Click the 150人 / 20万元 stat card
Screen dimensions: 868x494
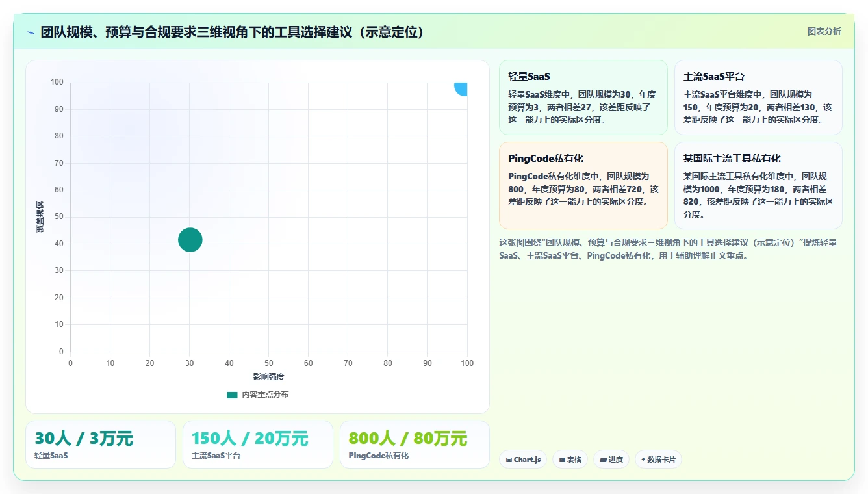click(x=257, y=445)
